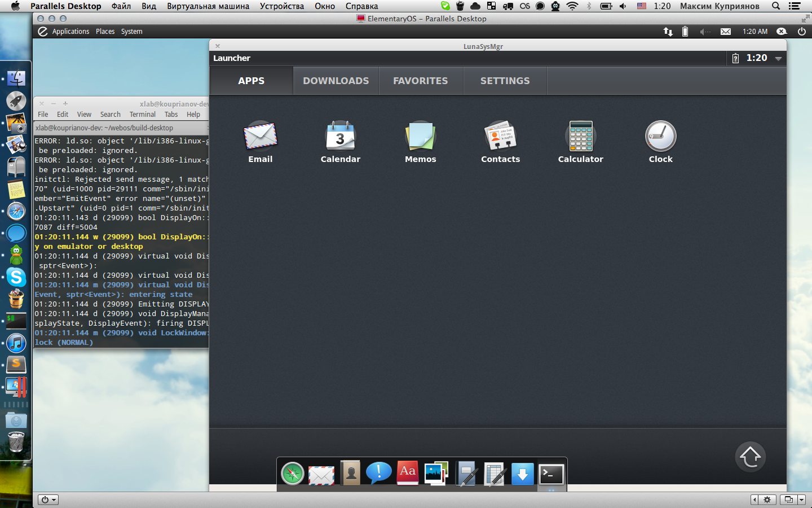Open the Applications menu in top panel
This screenshot has height=508, width=812.
coord(70,32)
